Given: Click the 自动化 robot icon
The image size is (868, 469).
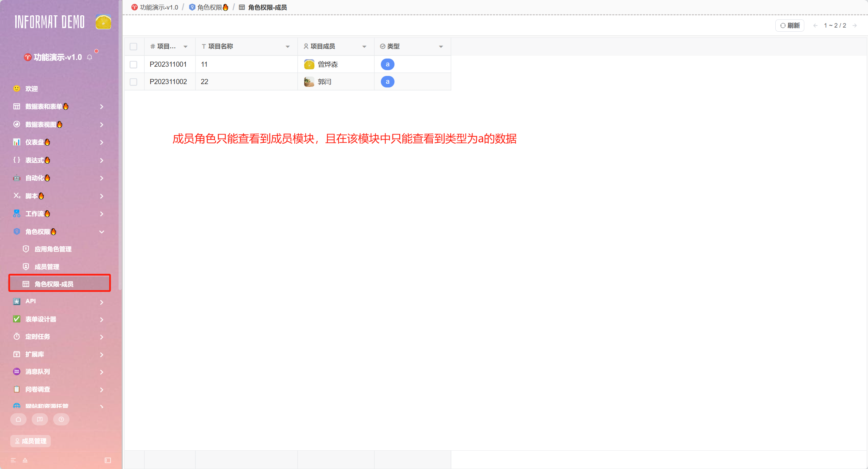Looking at the screenshot, I should click(16, 178).
